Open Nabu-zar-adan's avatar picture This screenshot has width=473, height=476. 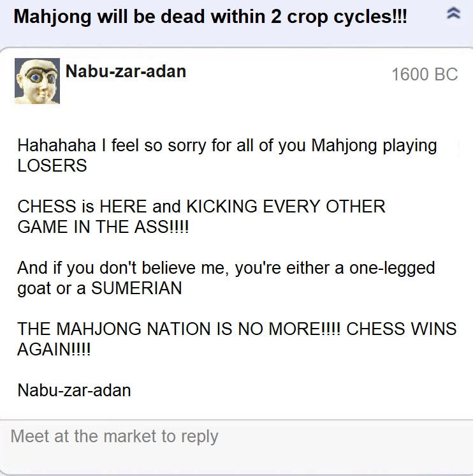click(x=38, y=81)
